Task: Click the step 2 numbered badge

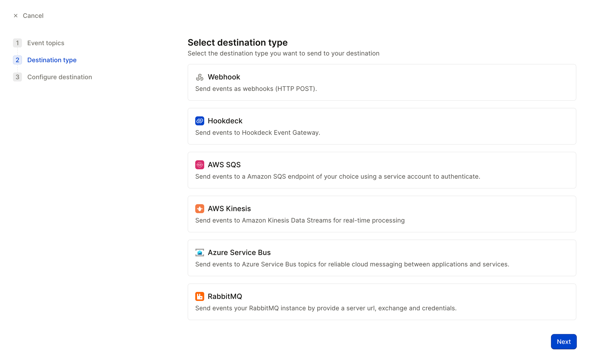Action: [x=17, y=60]
